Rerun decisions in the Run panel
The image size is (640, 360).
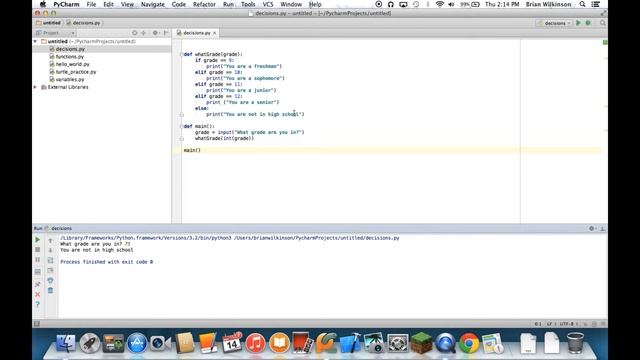click(x=38, y=240)
